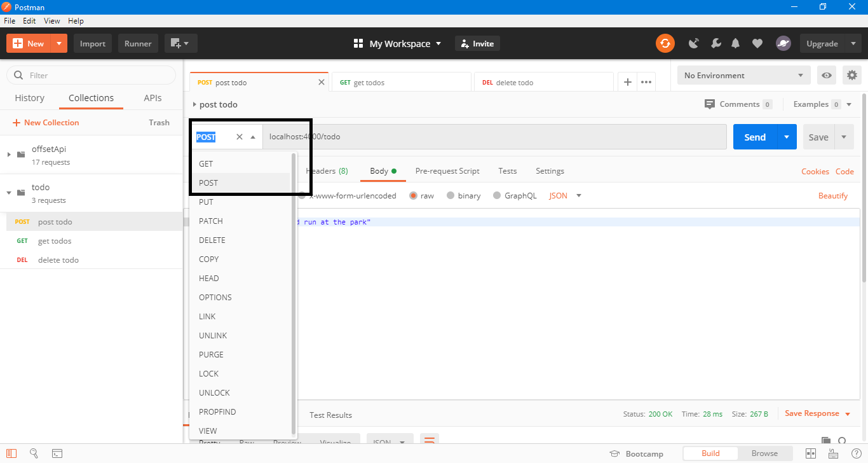Click the Settings wrench icon in header

pos(715,43)
